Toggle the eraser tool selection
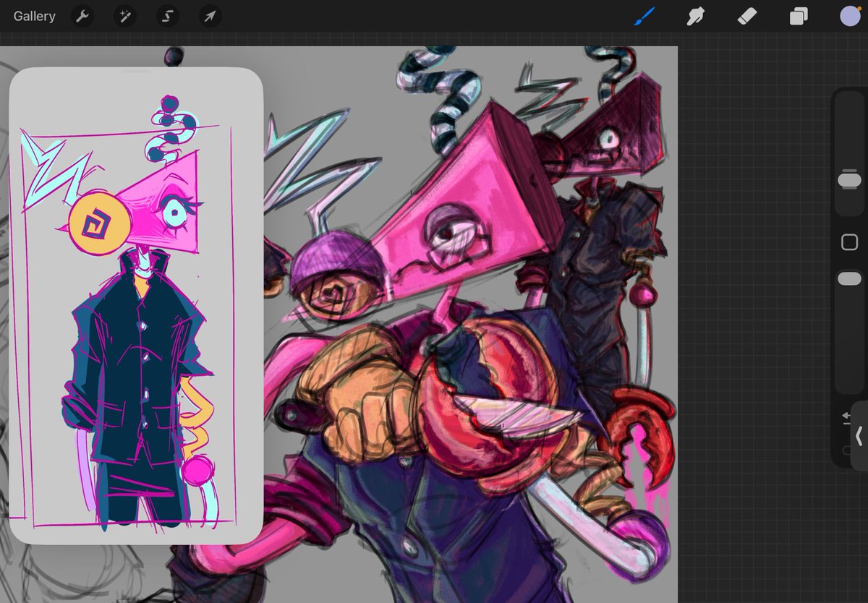Screen dimensions: 868x603 coord(746,16)
